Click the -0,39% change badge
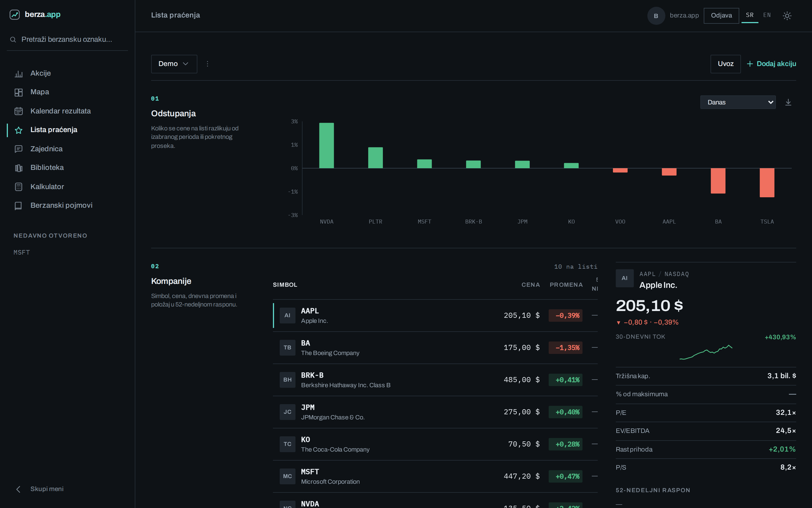The height and width of the screenshot is (508, 812). pos(566,316)
